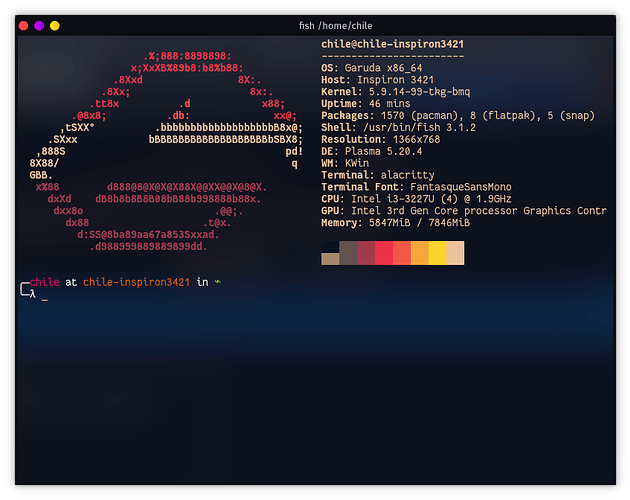Click the grey-brown palette block

pyautogui.click(x=348, y=253)
